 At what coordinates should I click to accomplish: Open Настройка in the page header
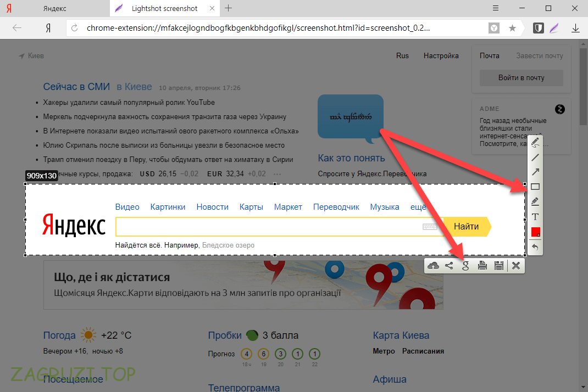click(441, 55)
